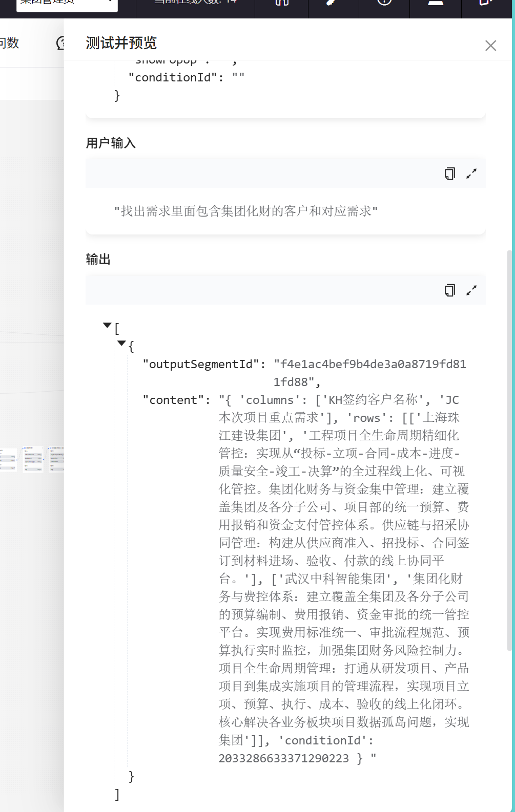Click the help icon beside 问数
Viewport: 515px width, 812px height.
(60, 43)
